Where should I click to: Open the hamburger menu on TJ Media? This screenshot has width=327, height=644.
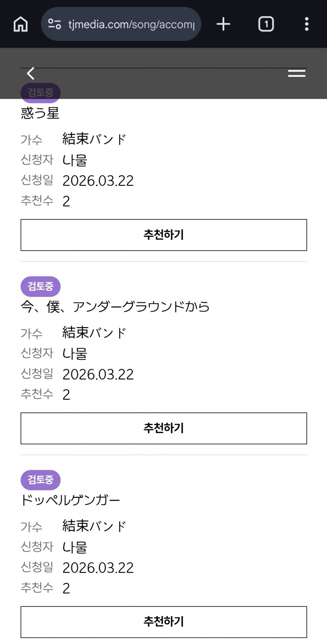pos(297,73)
